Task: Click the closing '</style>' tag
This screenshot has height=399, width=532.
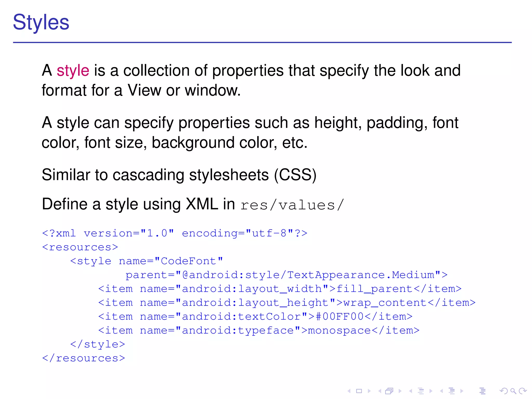Action: [98, 344]
